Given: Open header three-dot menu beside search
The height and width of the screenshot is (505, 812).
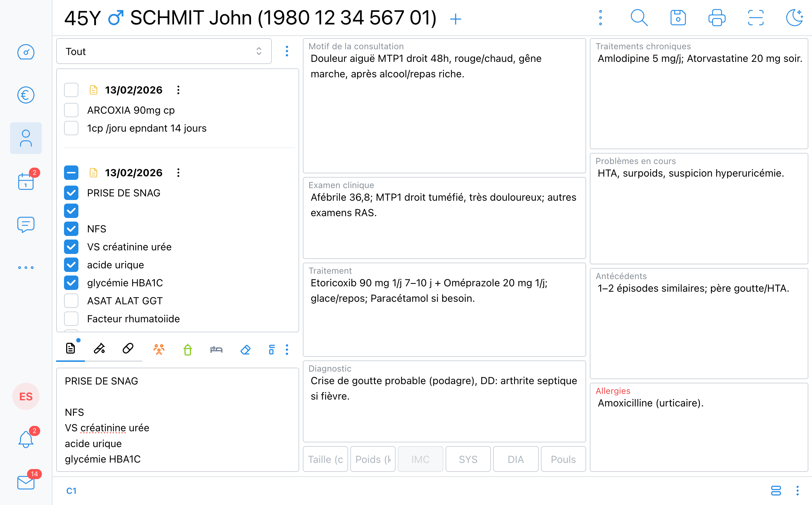Looking at the screenshot, I should click(600, 18).
